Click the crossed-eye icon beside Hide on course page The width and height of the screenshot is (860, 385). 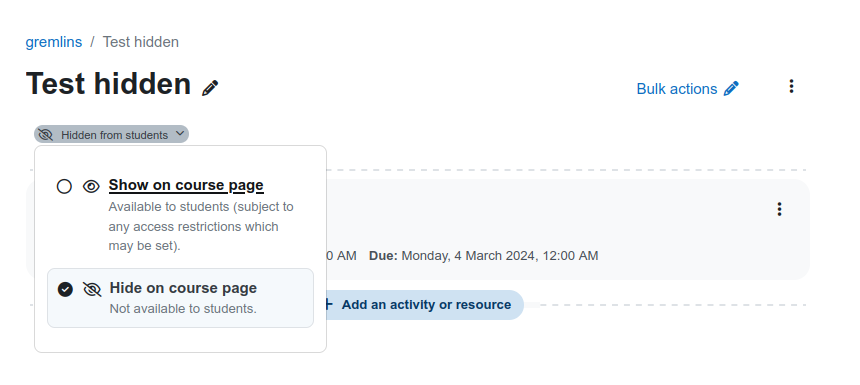pyautogui.click(x=92, y=289)
